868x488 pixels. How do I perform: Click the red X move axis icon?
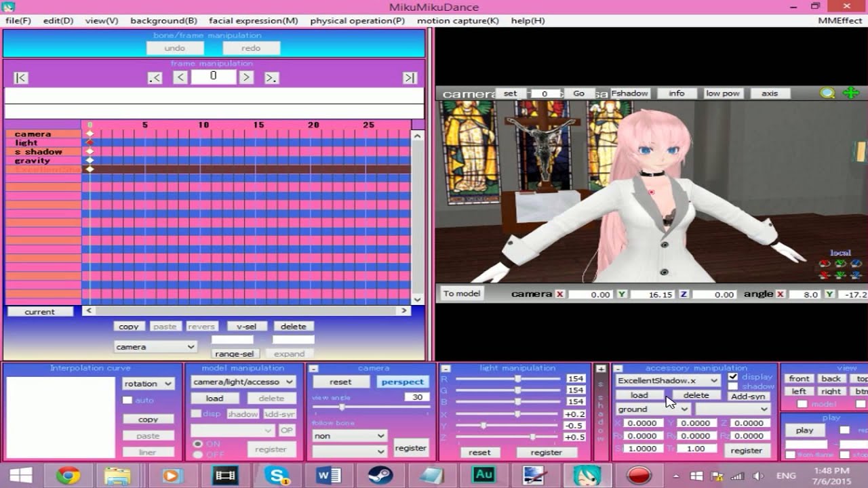(825, 274)
